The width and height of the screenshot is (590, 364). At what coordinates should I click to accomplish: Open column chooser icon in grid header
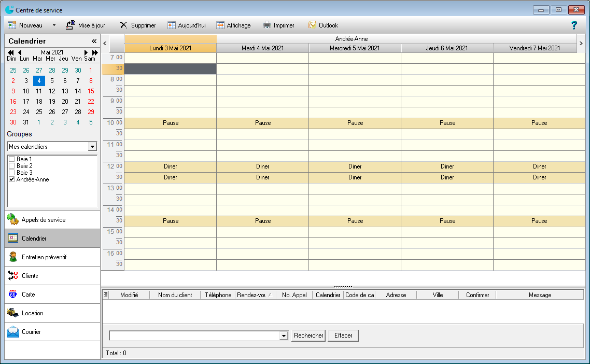tap(106, 295)
